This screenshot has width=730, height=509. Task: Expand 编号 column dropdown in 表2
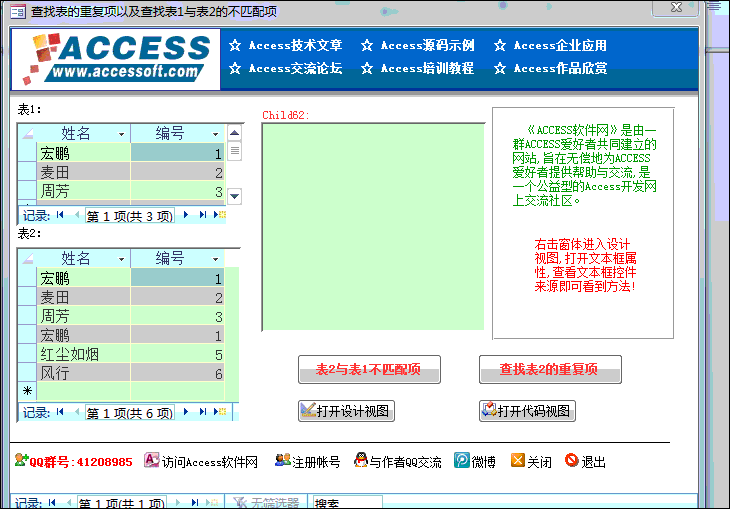point(216,259)
